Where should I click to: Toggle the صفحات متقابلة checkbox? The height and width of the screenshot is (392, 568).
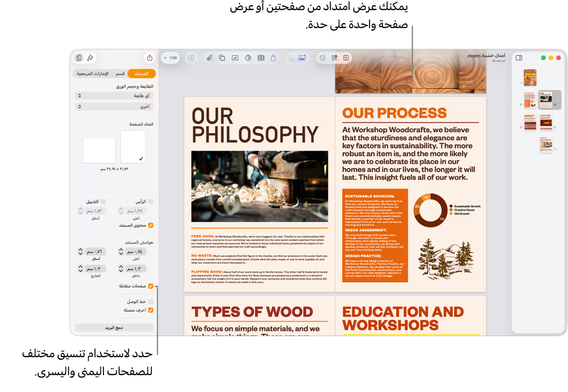[150, 286]
